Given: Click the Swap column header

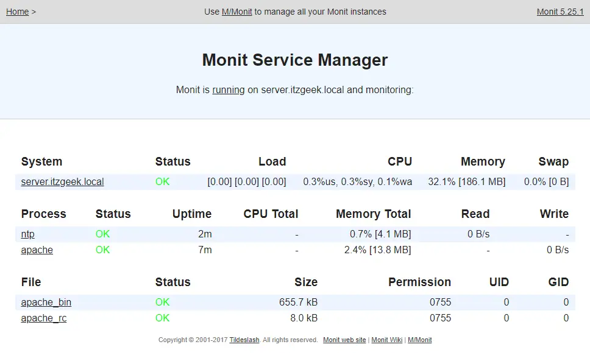Looking at the screenshot, I should click(553, 161).
